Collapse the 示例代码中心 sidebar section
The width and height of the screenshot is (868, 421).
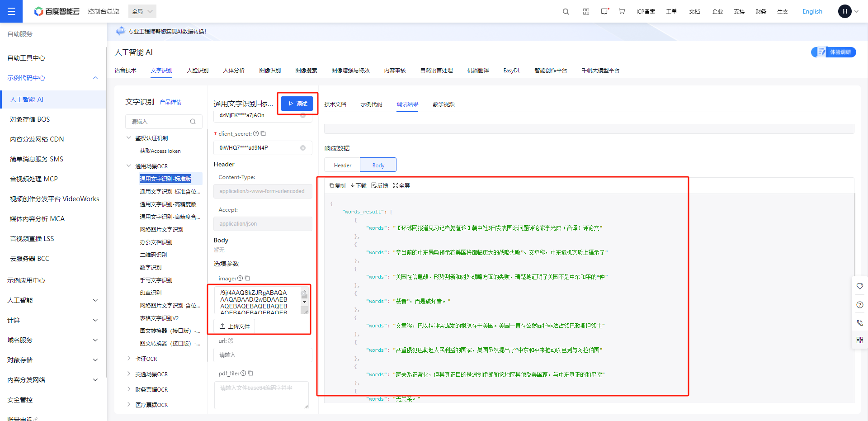coord(95,78)
